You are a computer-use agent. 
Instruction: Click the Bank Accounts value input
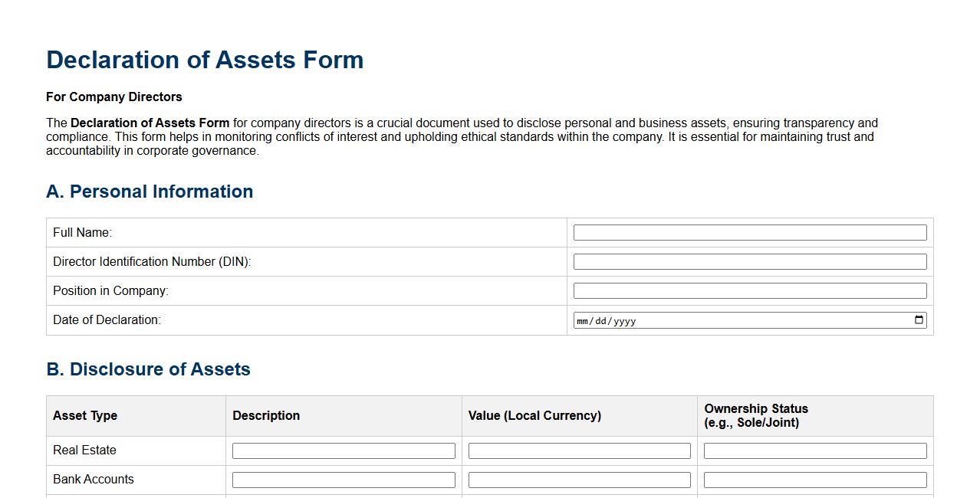(x=579, y=480)
